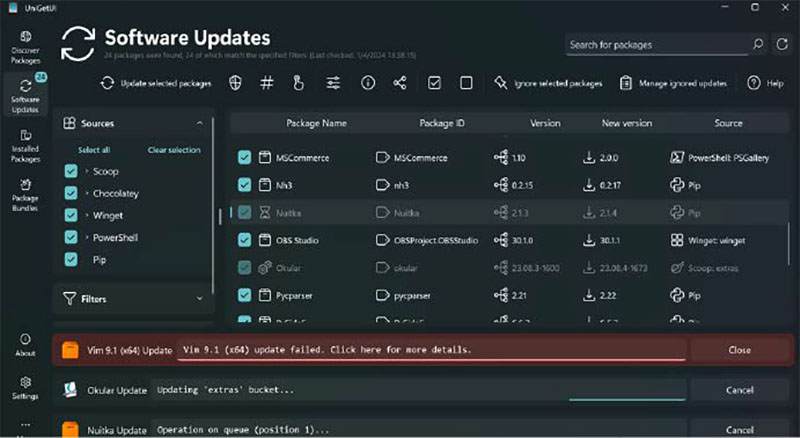Toggle the Winget source checkbox

pyautogui.click(x=71, y=215)
